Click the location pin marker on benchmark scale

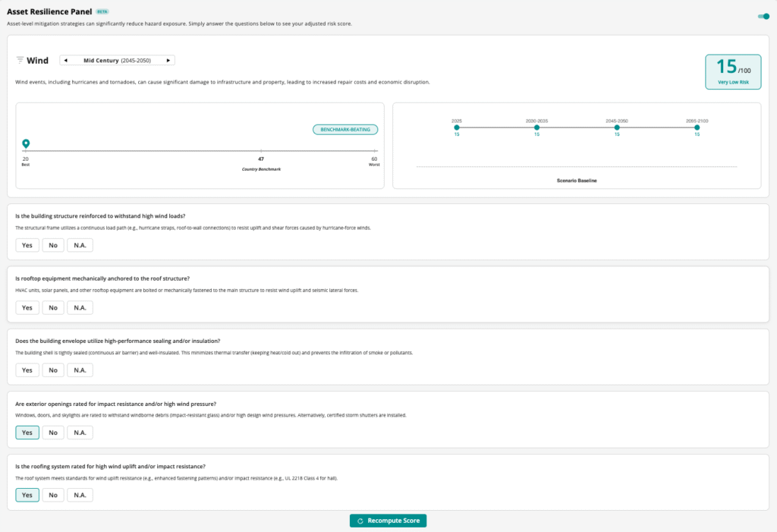26,143
